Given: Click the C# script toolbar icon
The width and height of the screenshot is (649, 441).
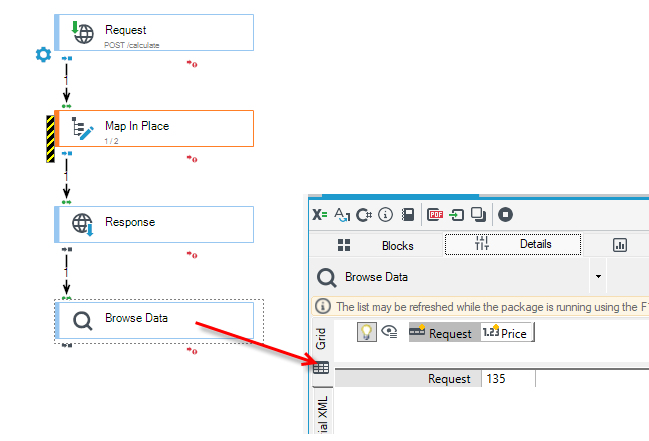Looking at the screenshot, I should click(364, 214).
